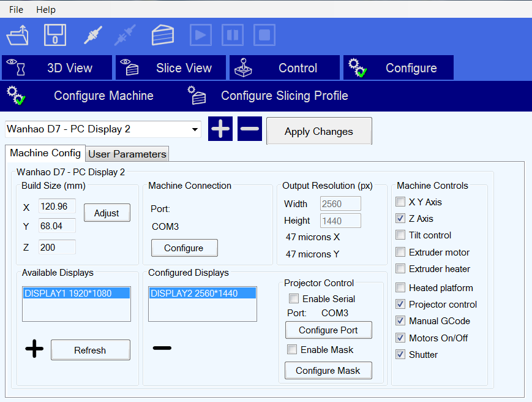Image resolution: width=532 pixels, height=402 pixels.
Task: Select DISPLAY1 1920*1080 in Available Displays
Action: 77,294
